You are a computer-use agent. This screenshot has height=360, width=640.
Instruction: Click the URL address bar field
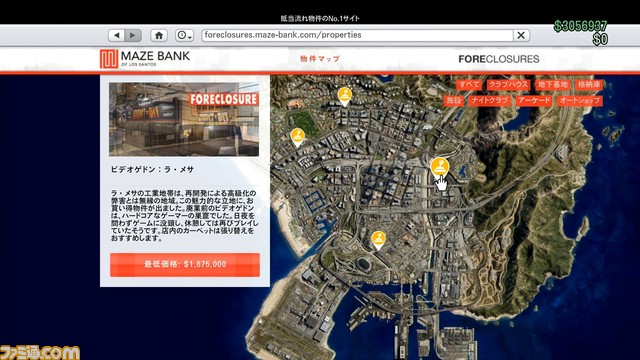(x=357, y=35)
